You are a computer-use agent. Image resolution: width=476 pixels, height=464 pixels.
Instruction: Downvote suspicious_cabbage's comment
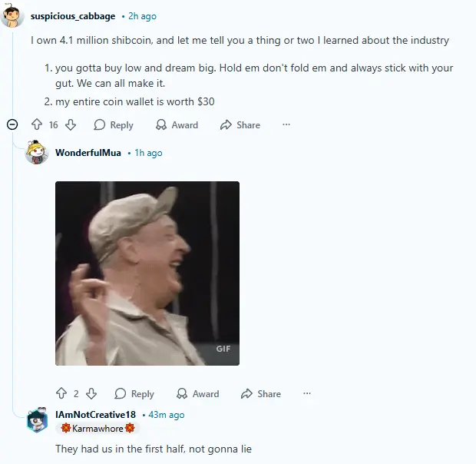click(x=71, y=124)
